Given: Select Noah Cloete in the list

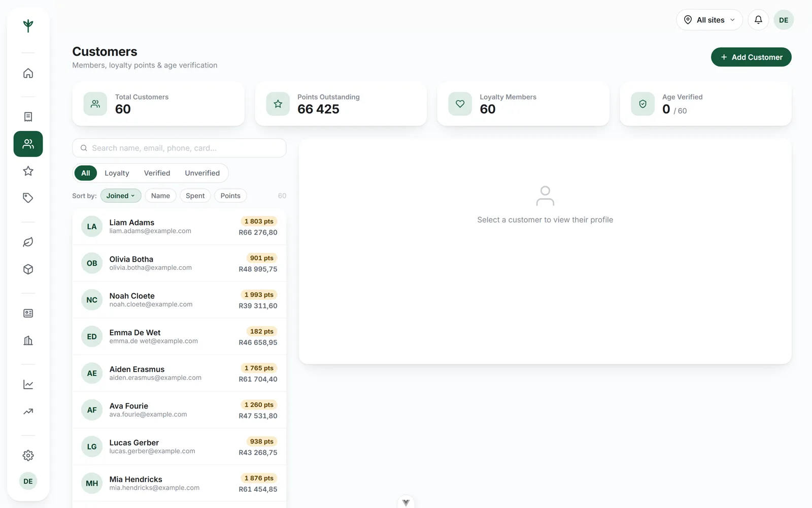Looking at the screenshot, I should [179, 300].
